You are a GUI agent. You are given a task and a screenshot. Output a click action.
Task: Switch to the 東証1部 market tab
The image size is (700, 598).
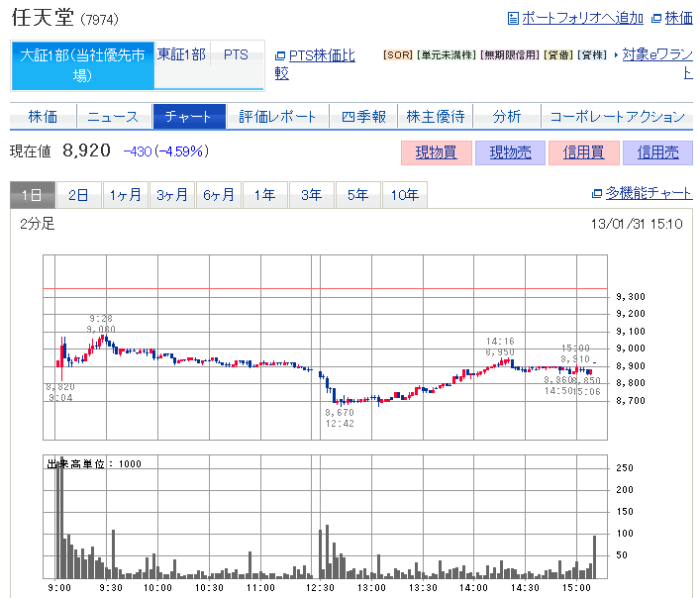pyautogui.click(x=181, y=55)
